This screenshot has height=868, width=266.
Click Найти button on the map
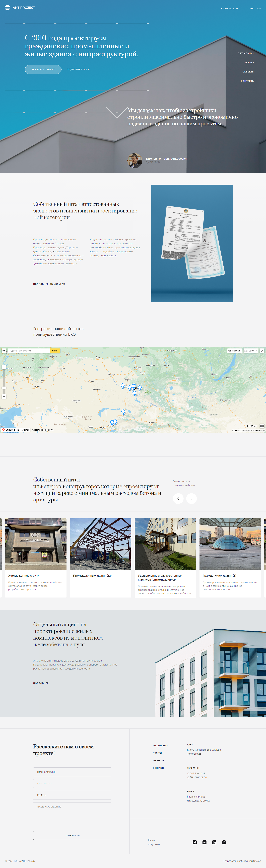pos(55,351)
